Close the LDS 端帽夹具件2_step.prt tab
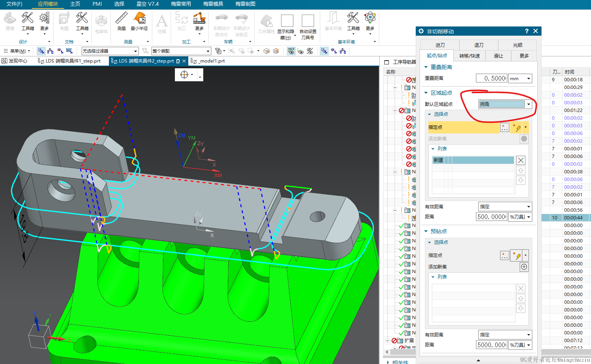Viewport: 591px width, 364px height. (184, 61)
